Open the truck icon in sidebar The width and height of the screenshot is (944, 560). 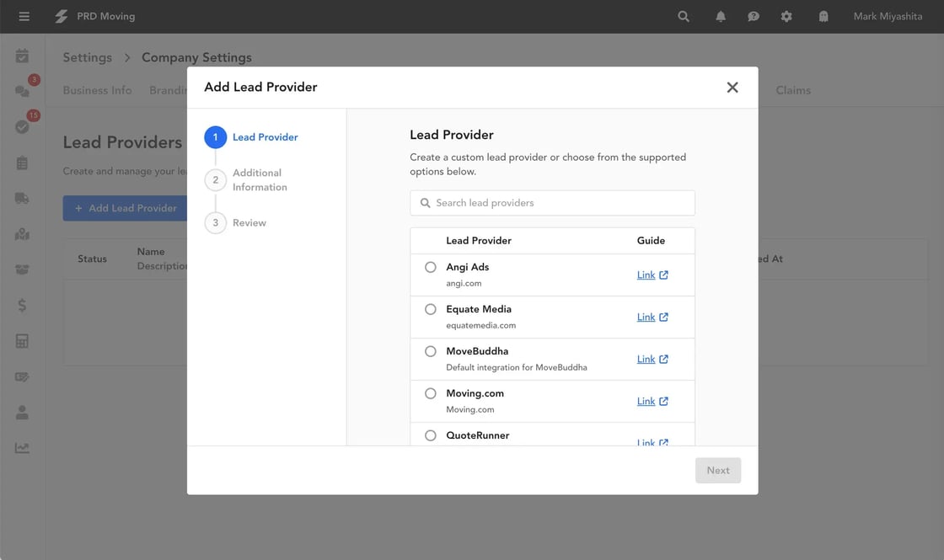click(x=22, y=198)
